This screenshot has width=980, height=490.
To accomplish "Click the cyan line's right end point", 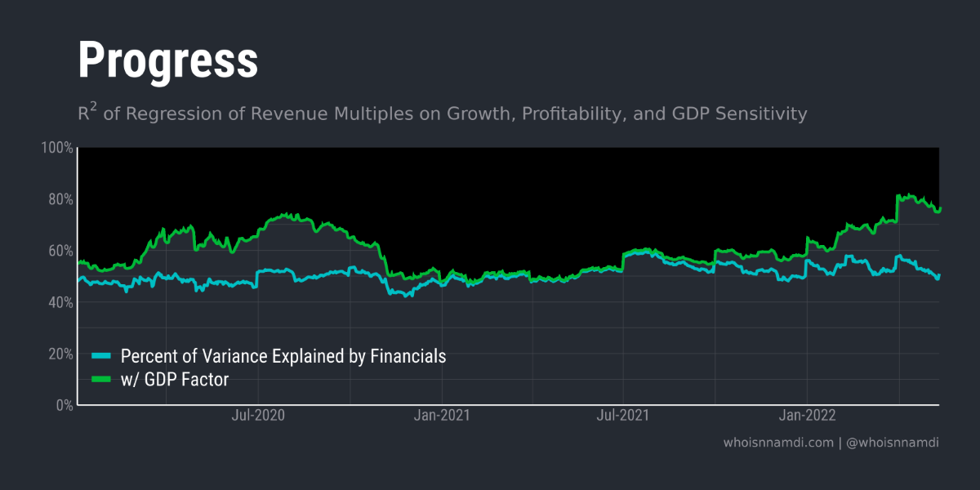I will [939, 276].
